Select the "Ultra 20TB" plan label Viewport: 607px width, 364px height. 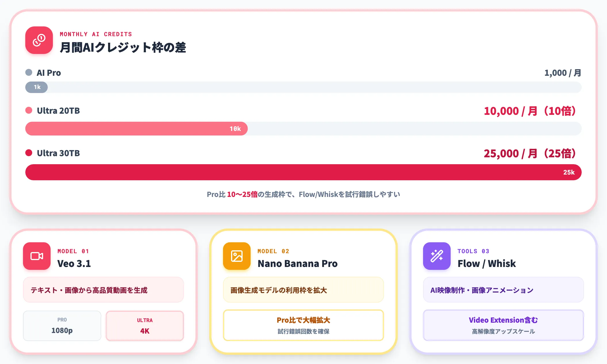coord(58,111)
